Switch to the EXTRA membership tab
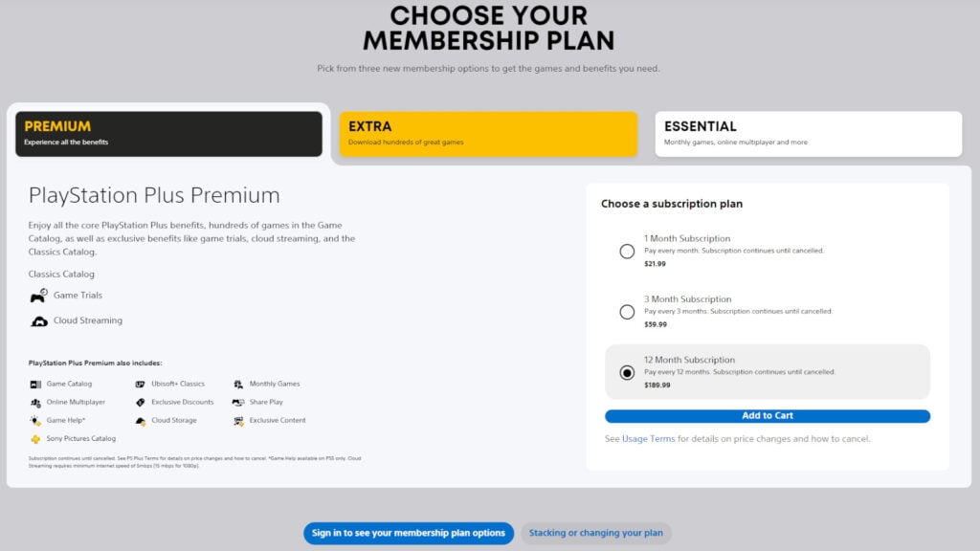Image resolution: width=980 pixels, height=551 pixels. click(488, 134)
